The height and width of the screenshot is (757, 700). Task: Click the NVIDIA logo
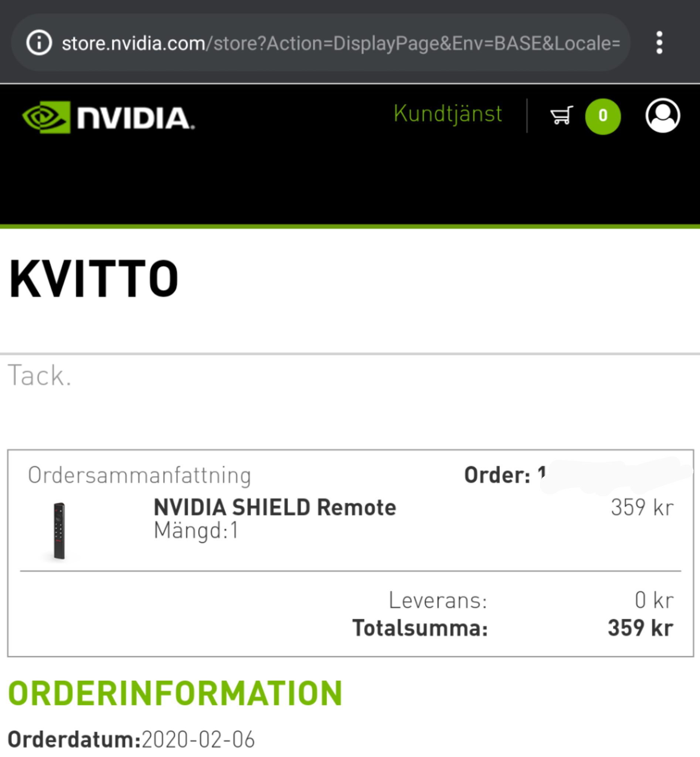click(108, 117)
